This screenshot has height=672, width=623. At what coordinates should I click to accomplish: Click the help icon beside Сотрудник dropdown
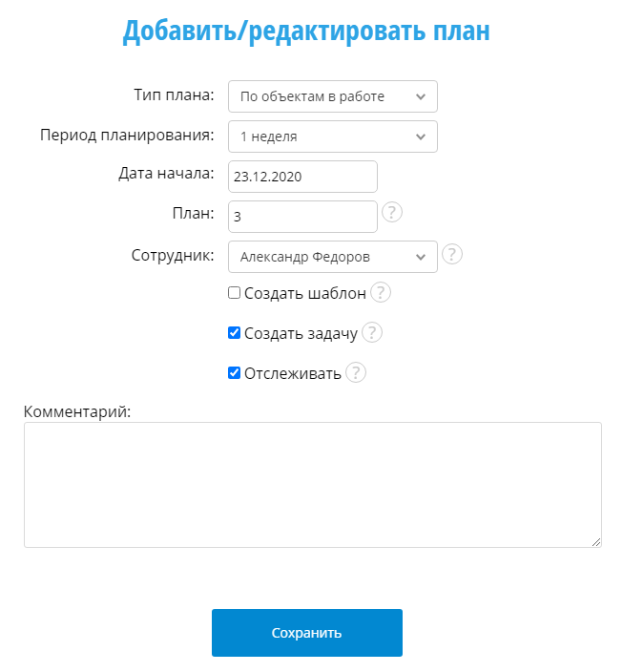[x=452, y=254]
